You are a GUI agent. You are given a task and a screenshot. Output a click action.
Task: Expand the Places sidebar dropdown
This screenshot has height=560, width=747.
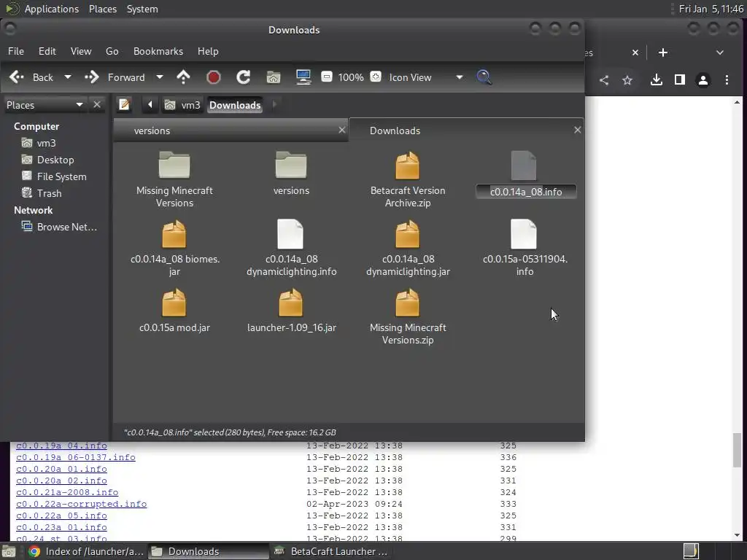point(44,105)
